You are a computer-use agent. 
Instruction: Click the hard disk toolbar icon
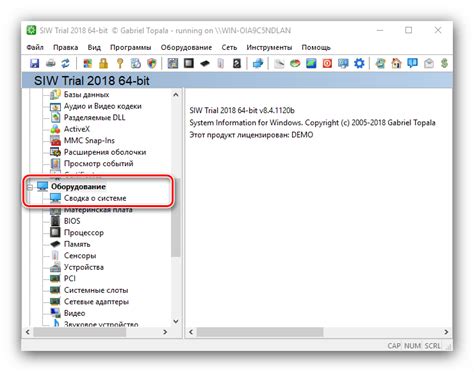[x=237, y=63]
